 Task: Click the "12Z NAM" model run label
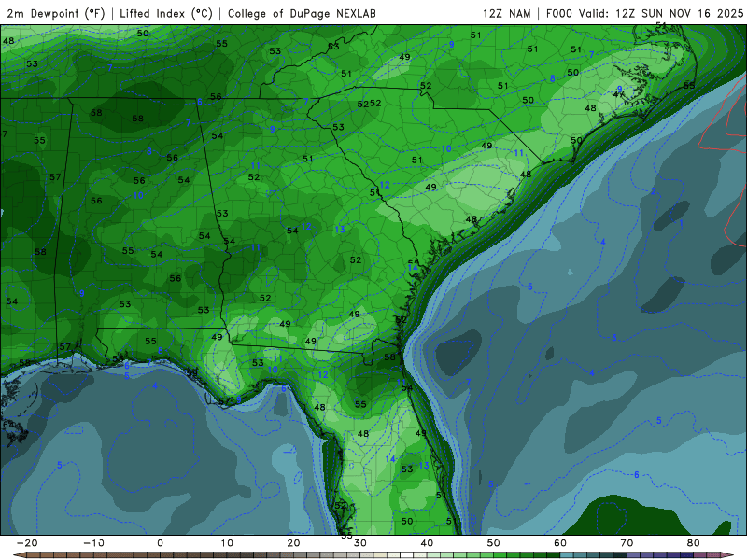[506, 13]
